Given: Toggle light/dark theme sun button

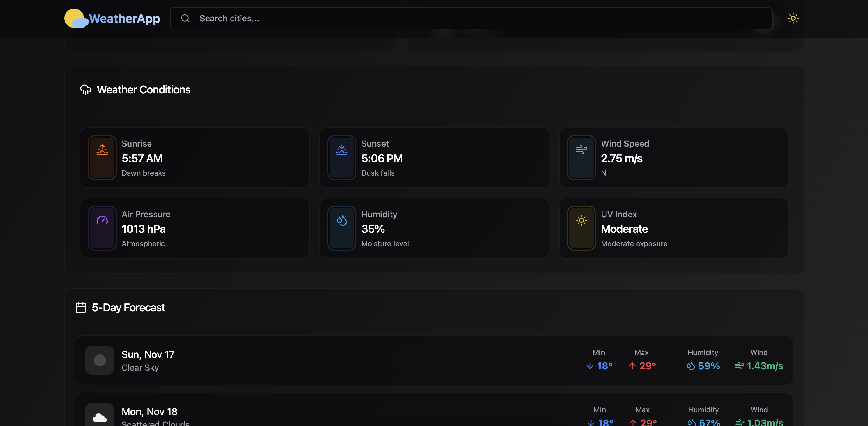Looking at the screenshot, I should point(793,18).
